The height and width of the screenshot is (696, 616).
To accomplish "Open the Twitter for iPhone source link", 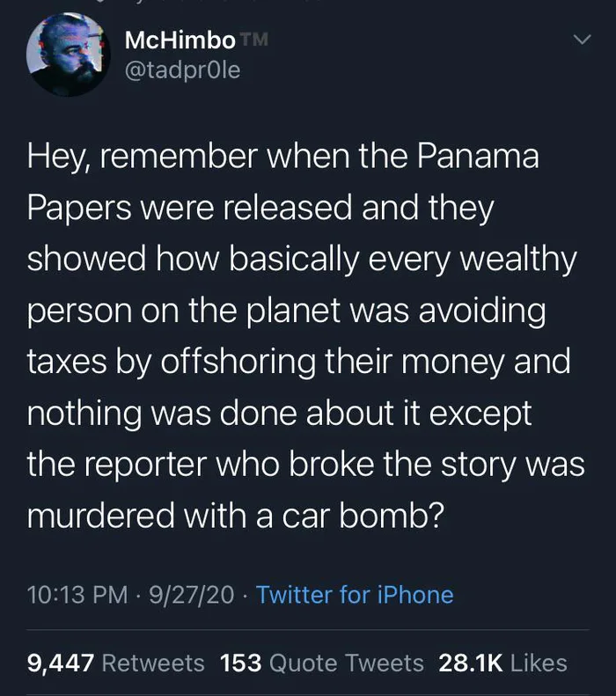I will pos(355,595).
